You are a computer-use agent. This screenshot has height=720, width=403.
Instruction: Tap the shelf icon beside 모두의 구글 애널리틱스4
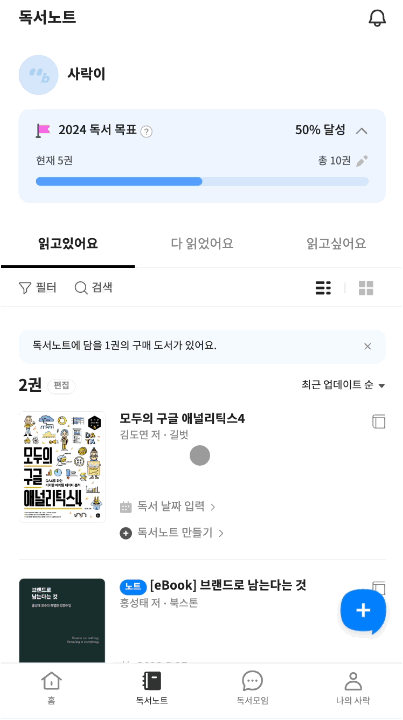click(x=379, y=421)
